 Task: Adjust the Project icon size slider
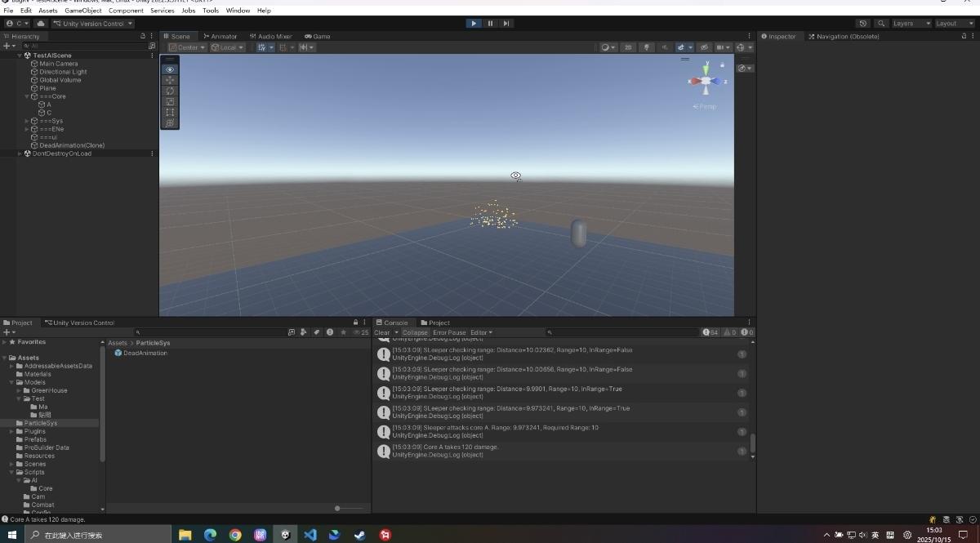(338, 509)
